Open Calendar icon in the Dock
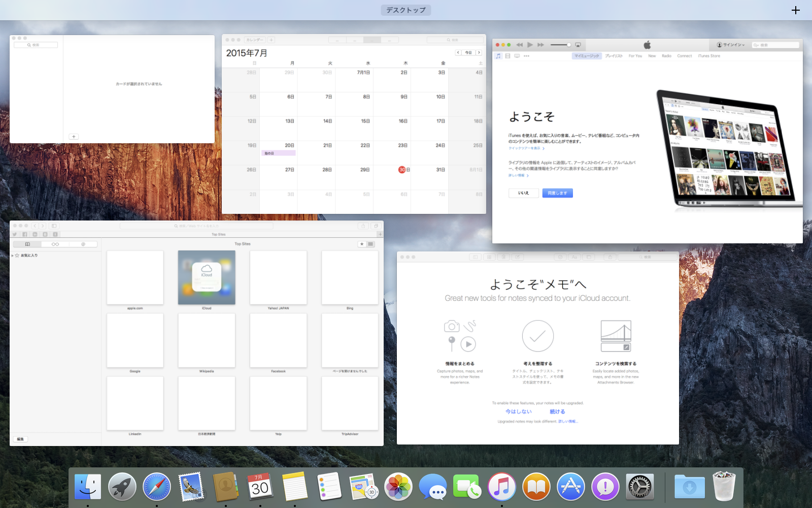Viewport: 812px width, 508px height. pyautogui.click(x=260, y=487)
